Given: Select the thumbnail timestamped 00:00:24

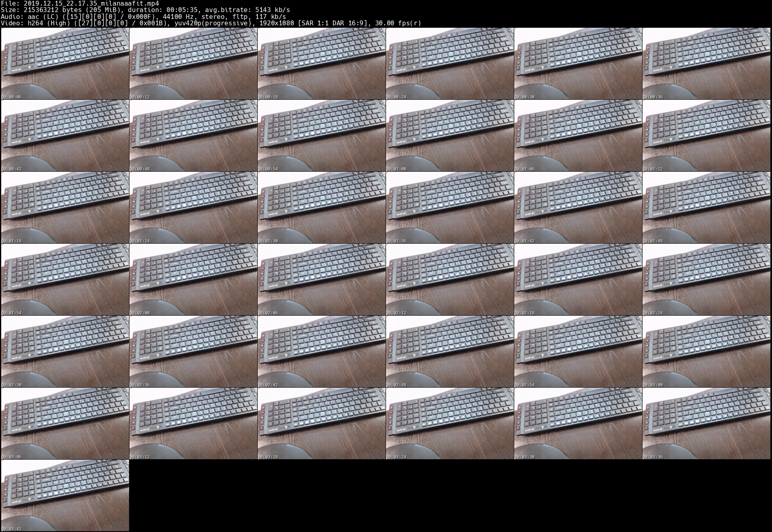Looking at the screenshot, I should pyautogui.click(x=450, y=64).
